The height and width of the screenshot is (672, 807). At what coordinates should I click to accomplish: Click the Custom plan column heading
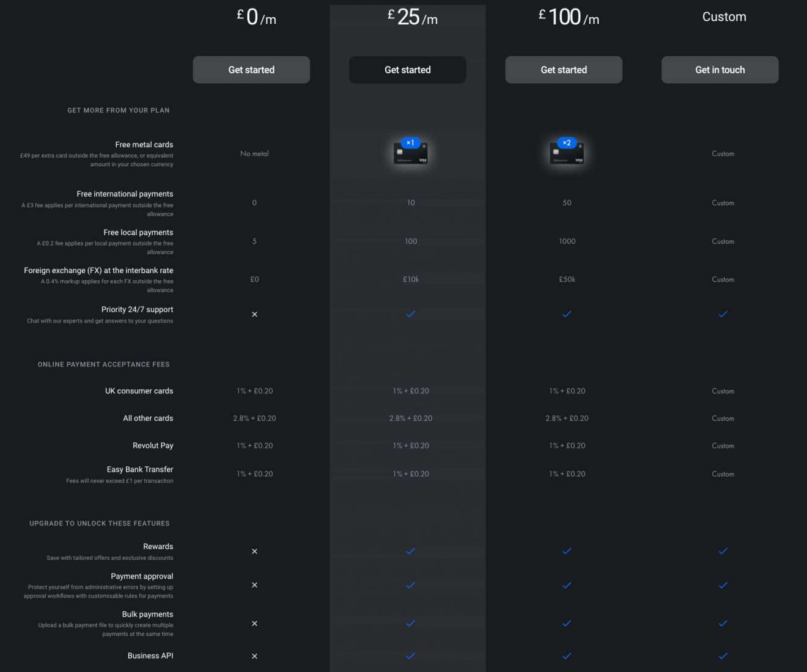pyautogui.click(x=724, y=17)
